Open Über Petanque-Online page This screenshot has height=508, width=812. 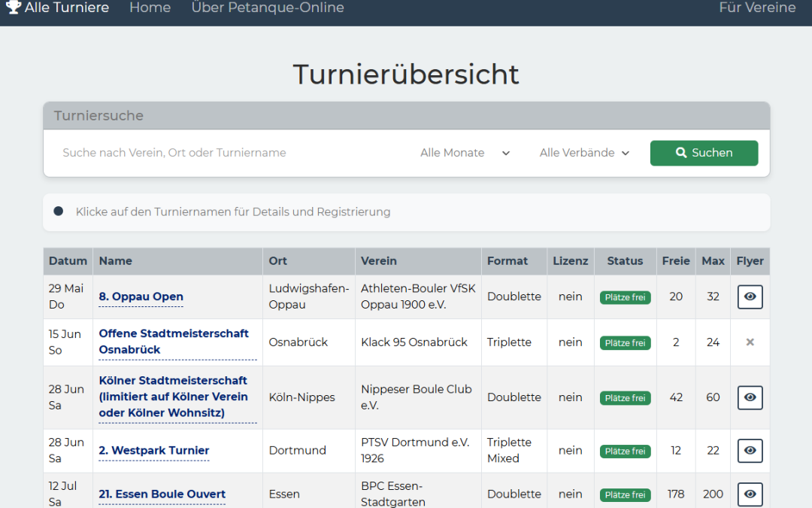tap(268, 8)
